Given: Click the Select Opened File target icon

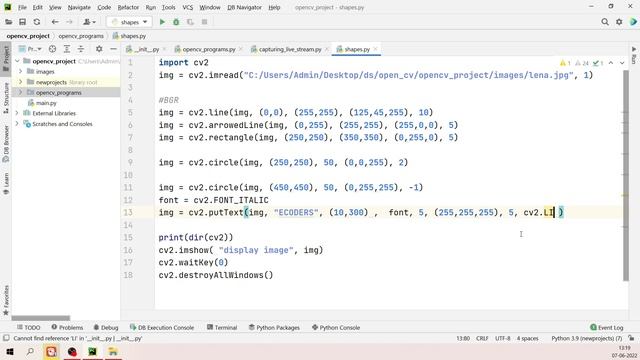Looking at the screenshot, I should [52, 49].
